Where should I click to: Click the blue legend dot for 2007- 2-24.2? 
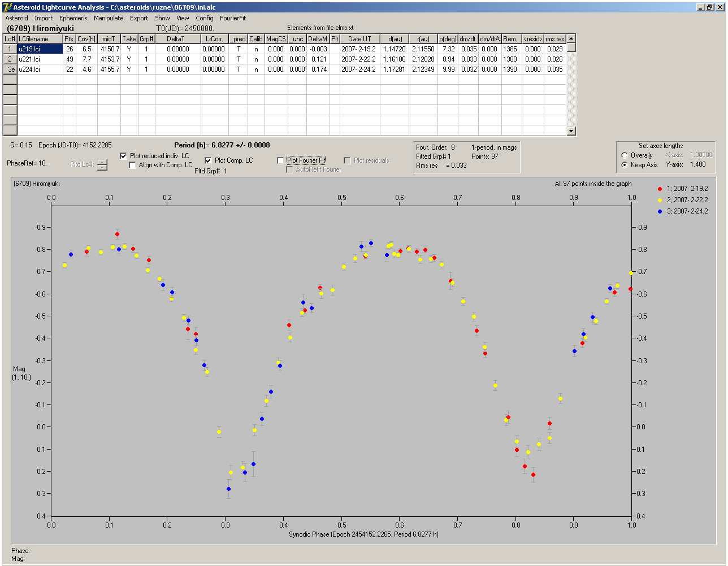click(660, 211)
